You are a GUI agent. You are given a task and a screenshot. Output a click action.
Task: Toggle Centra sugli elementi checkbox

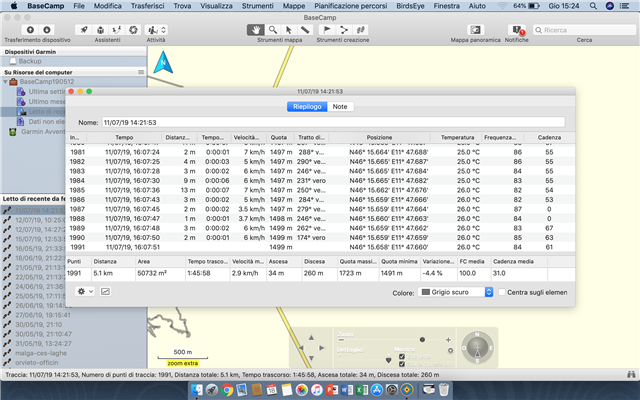(502, 292)
